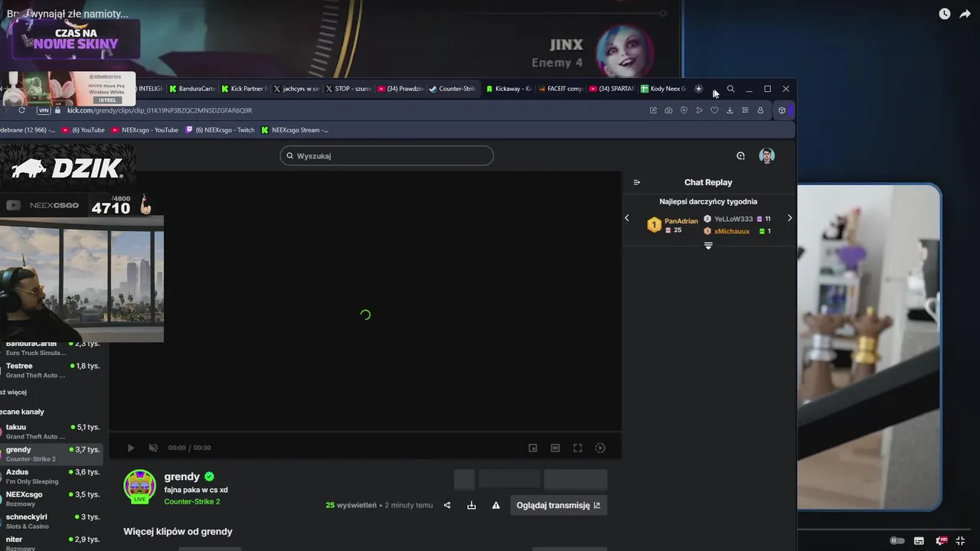
Task: Open xMichauux gifter profile
Action: pos(732,231)
